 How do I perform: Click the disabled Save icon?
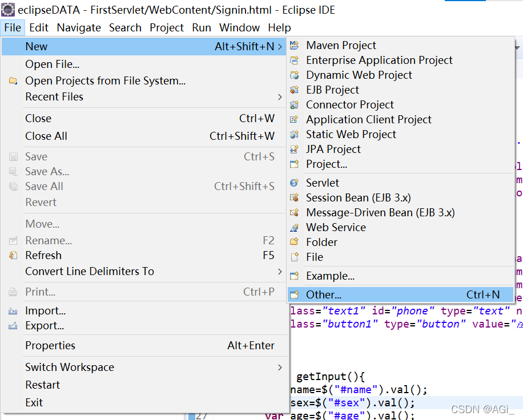13,157
